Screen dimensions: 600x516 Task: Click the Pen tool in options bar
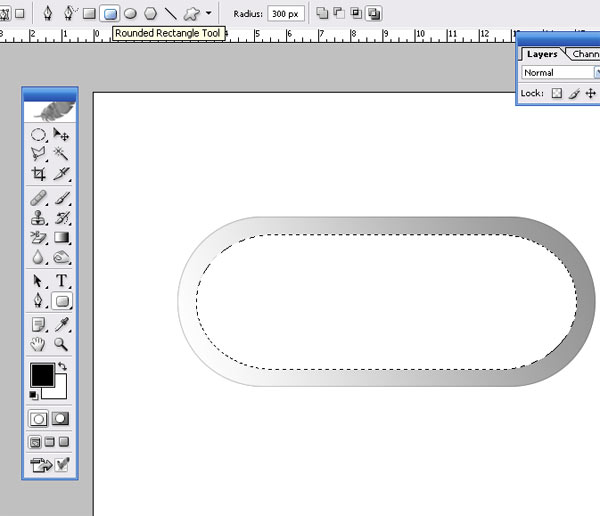pos(48,13)
